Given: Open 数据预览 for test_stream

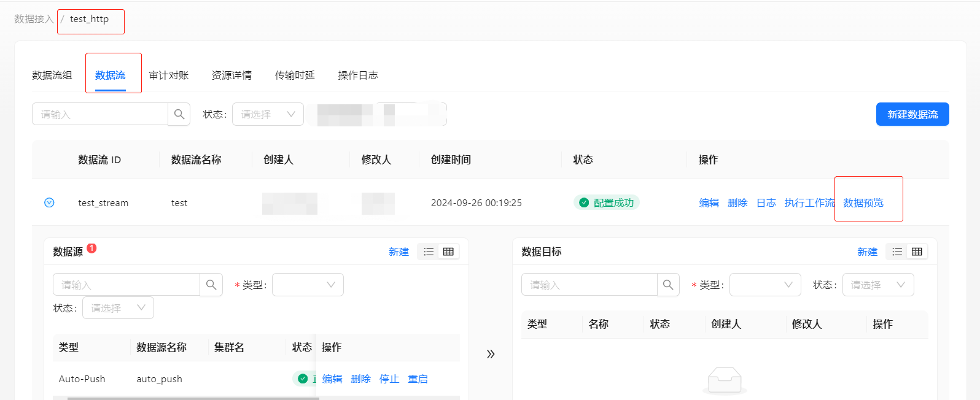Looking at the screenshot, I should pyautogui.click(x=863, y=202).
